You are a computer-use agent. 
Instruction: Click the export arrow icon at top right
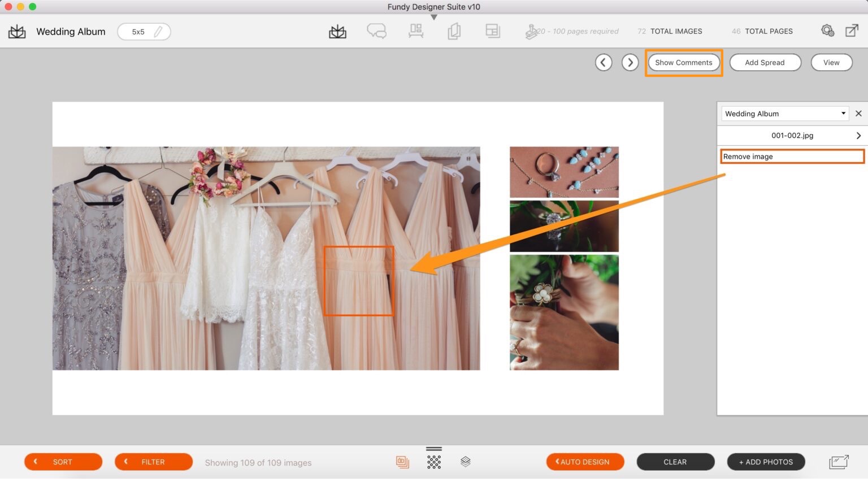click(x=852, y=31)
